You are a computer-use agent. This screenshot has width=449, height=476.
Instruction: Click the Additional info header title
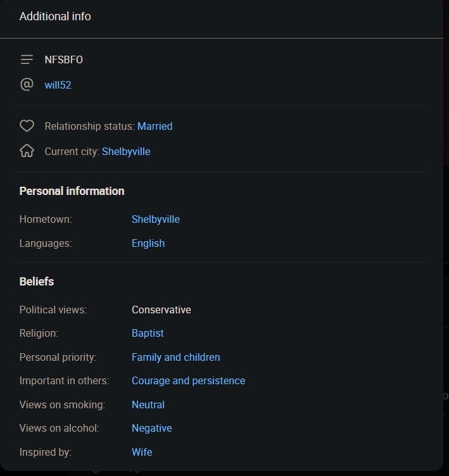coord(55,16)
